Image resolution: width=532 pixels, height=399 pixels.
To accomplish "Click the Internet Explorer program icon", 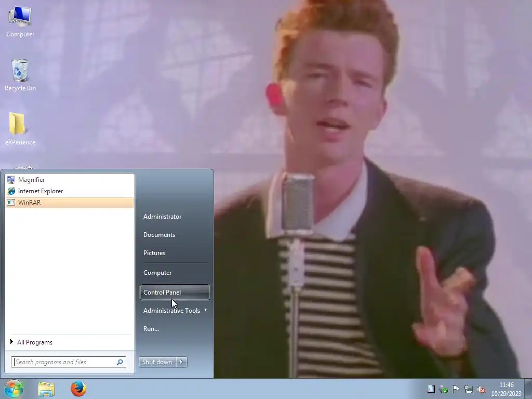I will 11,191.
